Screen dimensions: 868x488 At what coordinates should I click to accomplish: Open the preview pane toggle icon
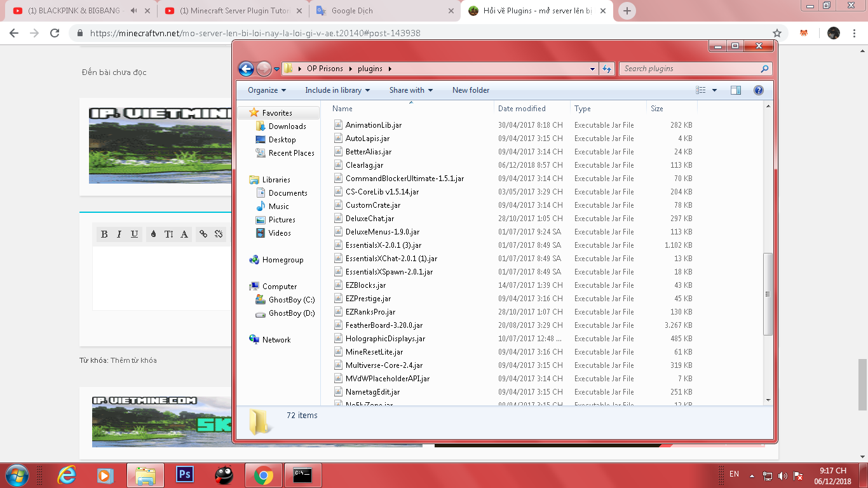(736, 90)
